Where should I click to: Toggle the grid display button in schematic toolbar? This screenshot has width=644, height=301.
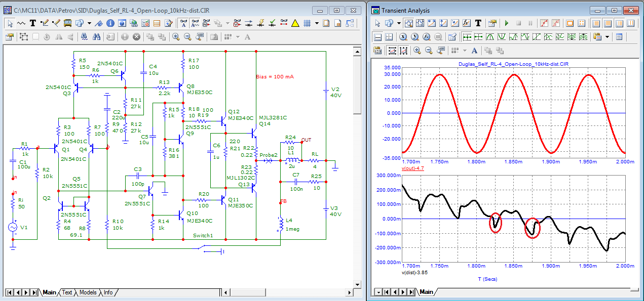click(x=307, y=23)
